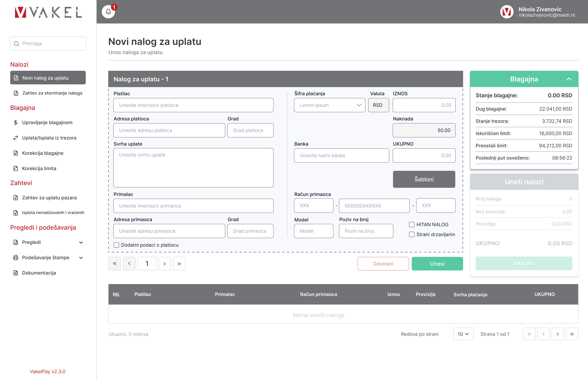Collapse the Blagajna panel
The width and height of the screenshot is (588, 380).
coord(569,79)
